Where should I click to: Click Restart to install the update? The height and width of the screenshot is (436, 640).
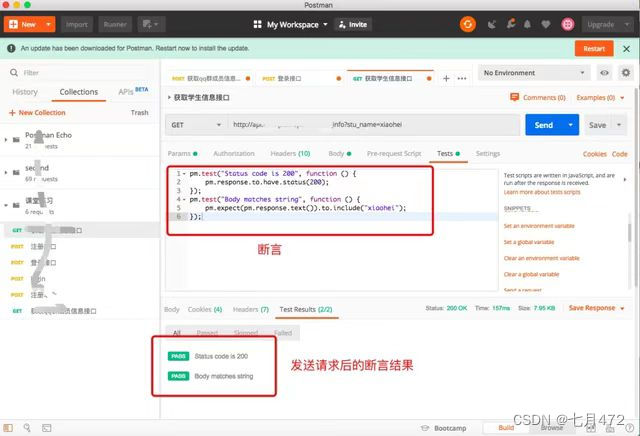click(594, 49)
